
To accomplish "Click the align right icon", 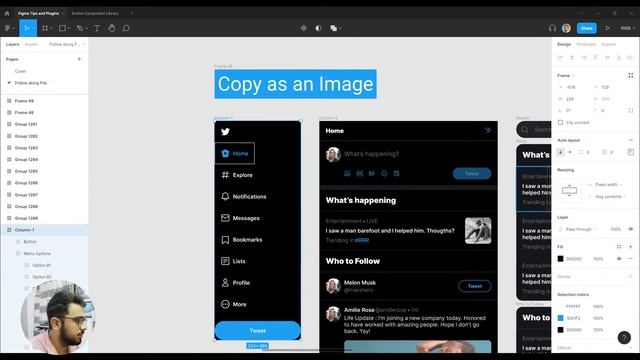I will click(584, 58).
